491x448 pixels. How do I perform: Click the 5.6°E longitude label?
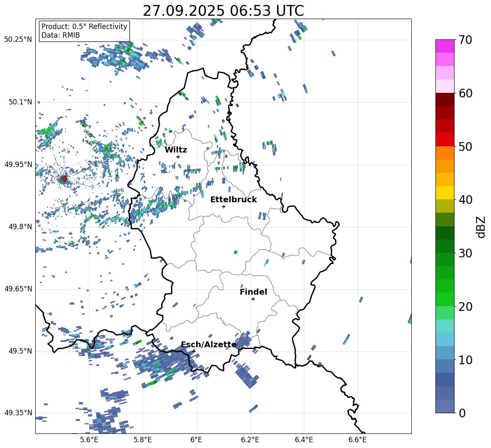tap(89, 440)
